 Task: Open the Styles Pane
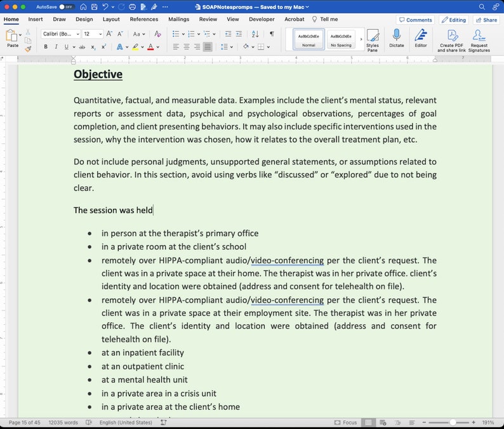372,40
